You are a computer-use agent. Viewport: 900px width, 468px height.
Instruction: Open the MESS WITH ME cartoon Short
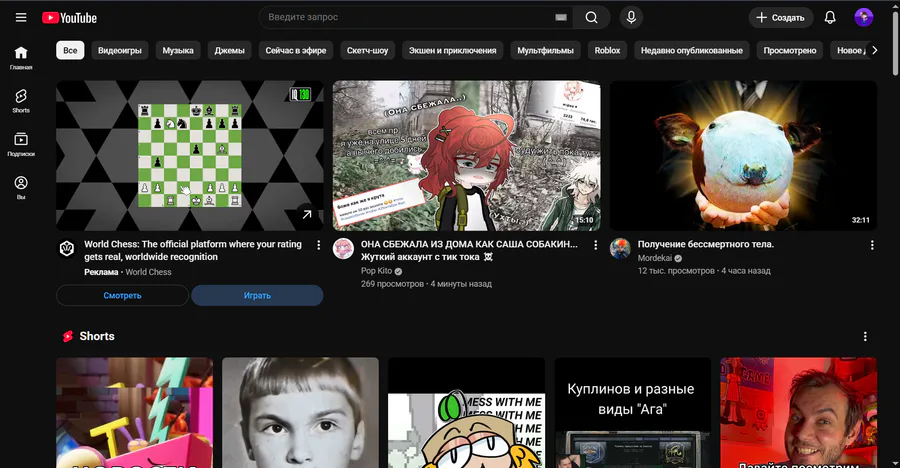pyautogui.click(x=467, y=413)
